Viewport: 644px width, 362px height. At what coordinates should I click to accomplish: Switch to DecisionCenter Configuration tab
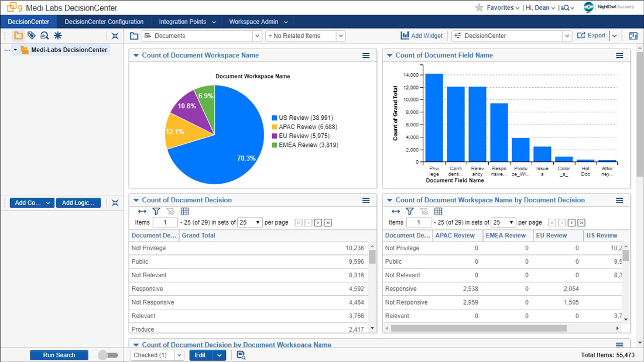click(x=104, y=22)
